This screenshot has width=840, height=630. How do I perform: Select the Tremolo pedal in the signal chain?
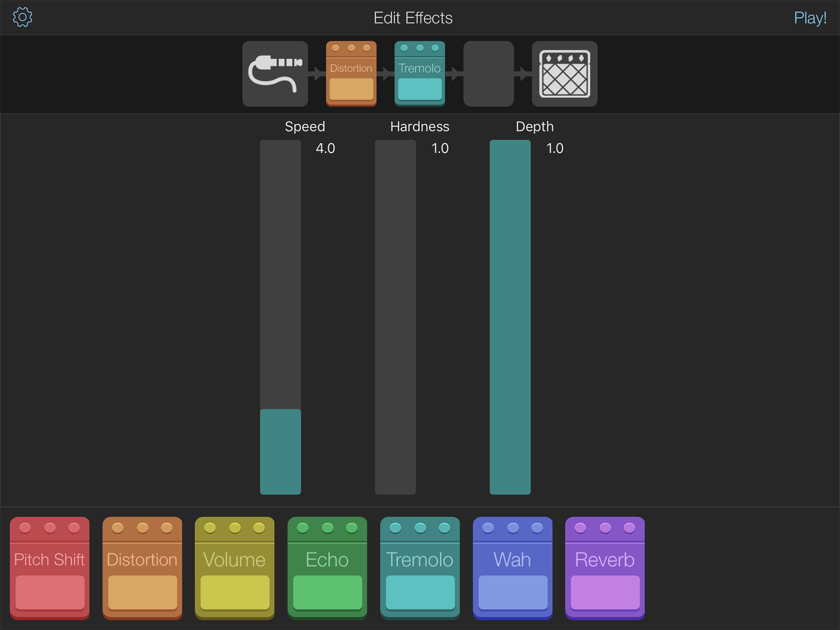[420, 74]
